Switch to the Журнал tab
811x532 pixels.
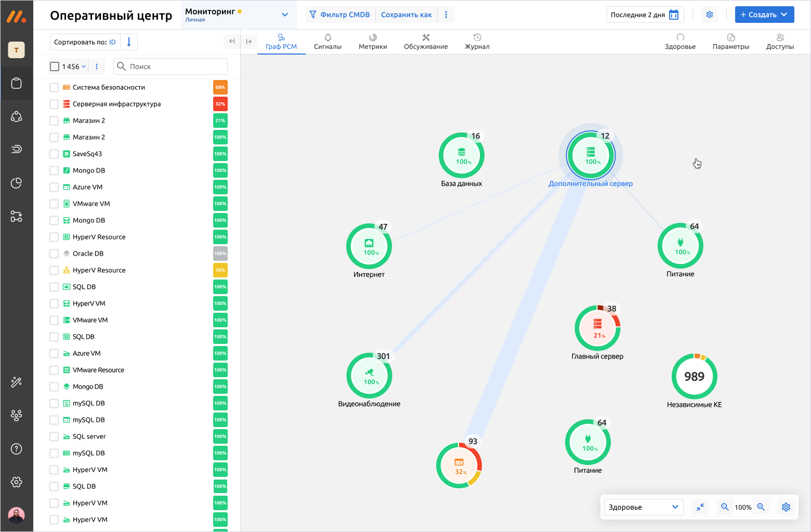click(x=477, y=42)
